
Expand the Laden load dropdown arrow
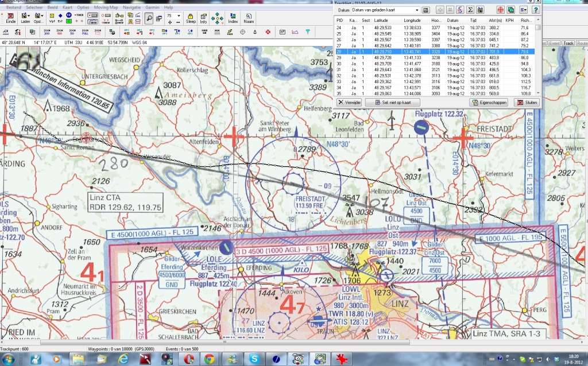(30, 15)
